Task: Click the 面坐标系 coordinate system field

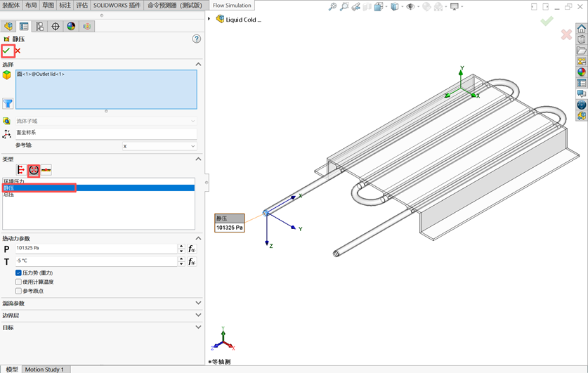Action: [106, 133]
